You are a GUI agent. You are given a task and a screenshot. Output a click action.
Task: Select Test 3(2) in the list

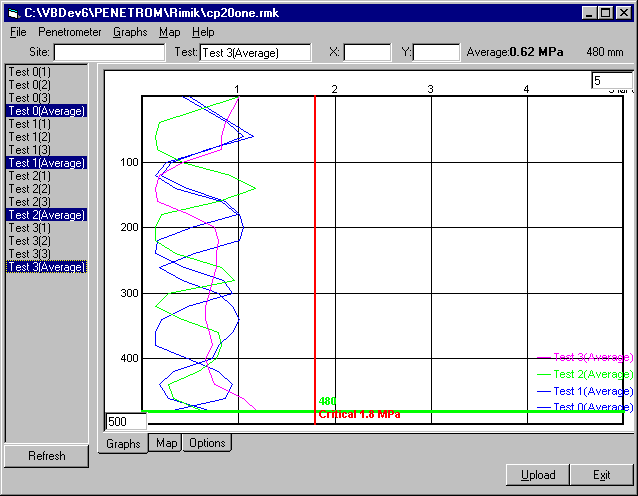click(x=46, y=241)
